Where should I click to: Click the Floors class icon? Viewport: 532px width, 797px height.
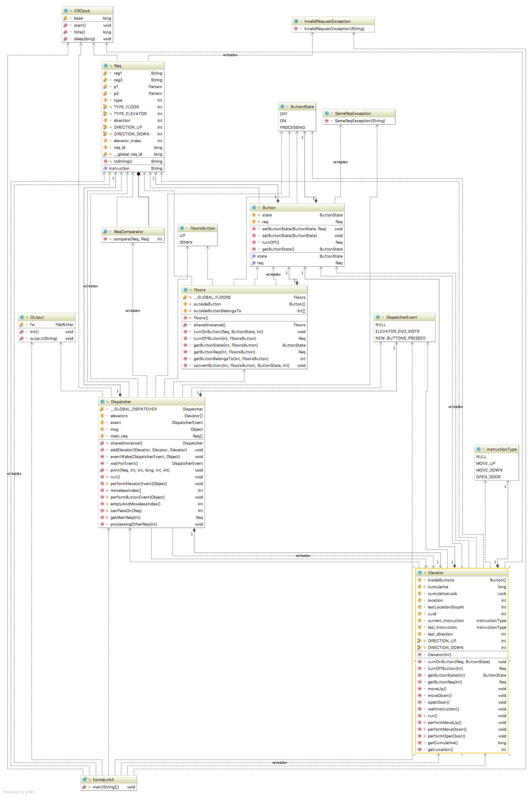185,290
